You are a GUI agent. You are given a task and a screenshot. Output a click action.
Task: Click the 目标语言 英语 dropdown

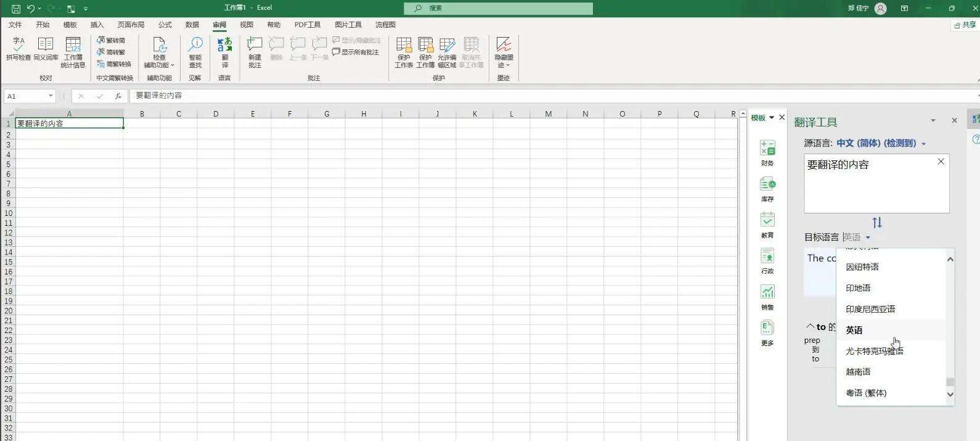[x=857, y=237]
